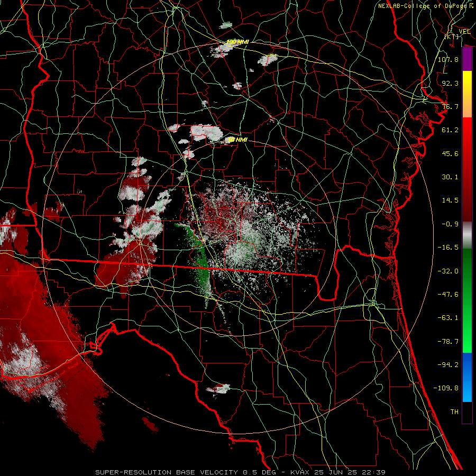Click the purple segment of color bar
This screenshot has height=476, width=476.
[x=467, y=59]
